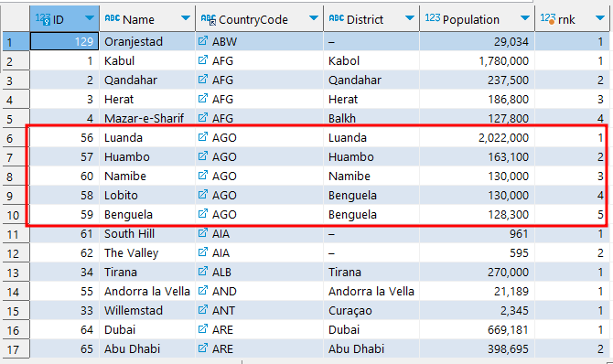Select the Qandahar district cell
This screenshot has width=613, height=364.
371,80
